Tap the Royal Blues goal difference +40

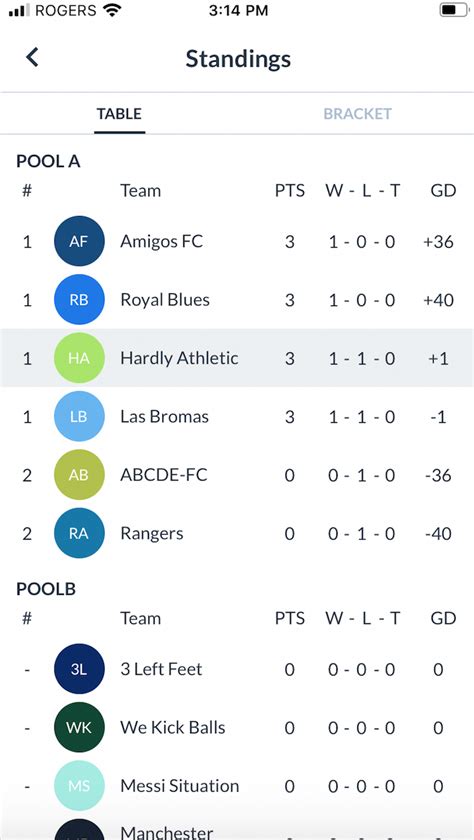pyautogui.click(x=438, y=300)
